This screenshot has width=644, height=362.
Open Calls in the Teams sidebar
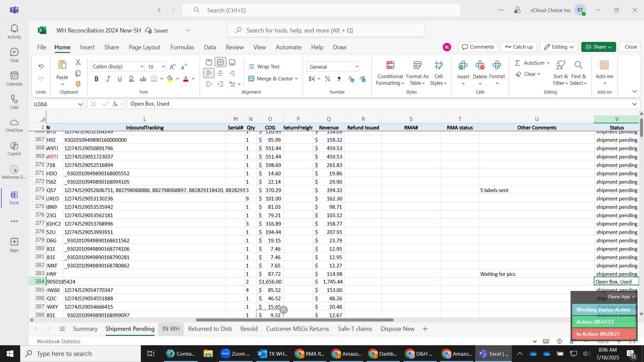click(14, 102)
